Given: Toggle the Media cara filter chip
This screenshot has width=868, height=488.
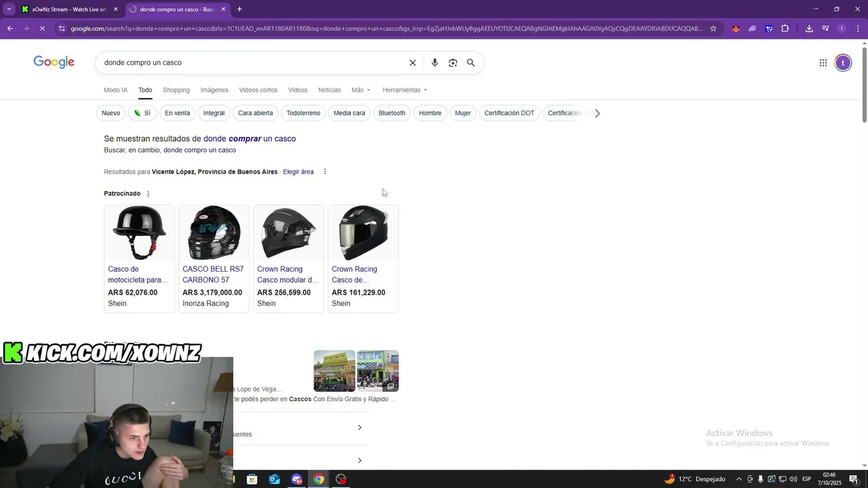Looking at the screenshot, I should (x=349, y=113).
